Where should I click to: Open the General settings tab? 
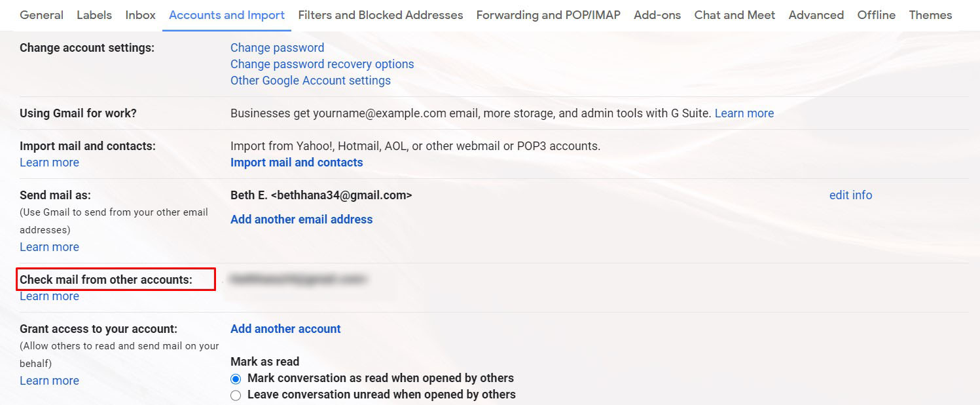41,15
